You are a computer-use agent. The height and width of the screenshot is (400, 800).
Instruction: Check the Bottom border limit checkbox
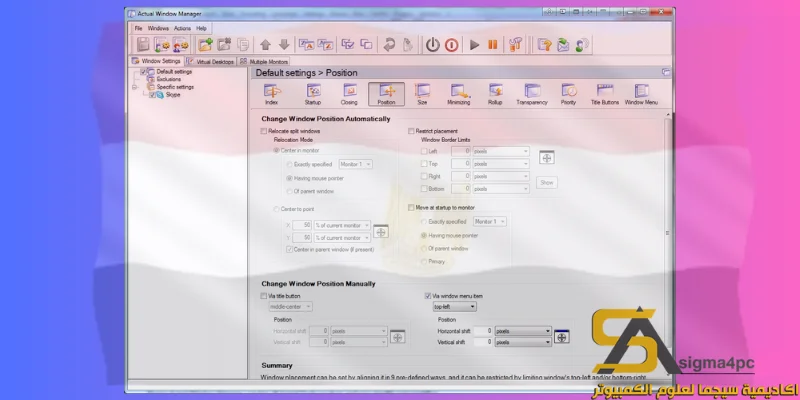pyautogui.click(x=424, y=189)
